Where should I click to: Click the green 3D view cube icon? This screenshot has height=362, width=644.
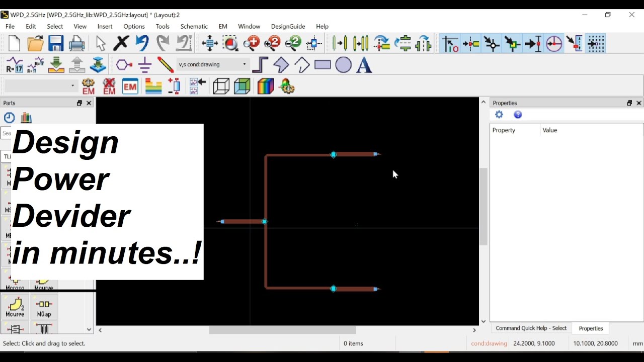click(242, 86)
